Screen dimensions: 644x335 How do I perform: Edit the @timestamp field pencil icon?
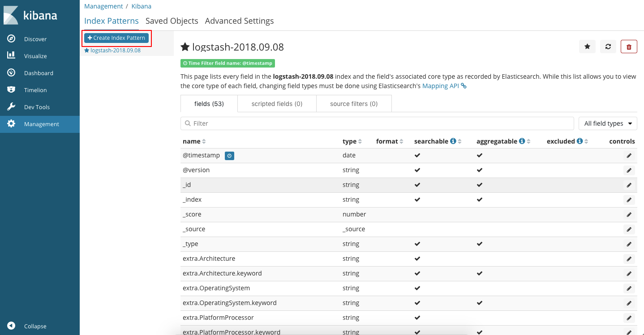pos(629,156)
